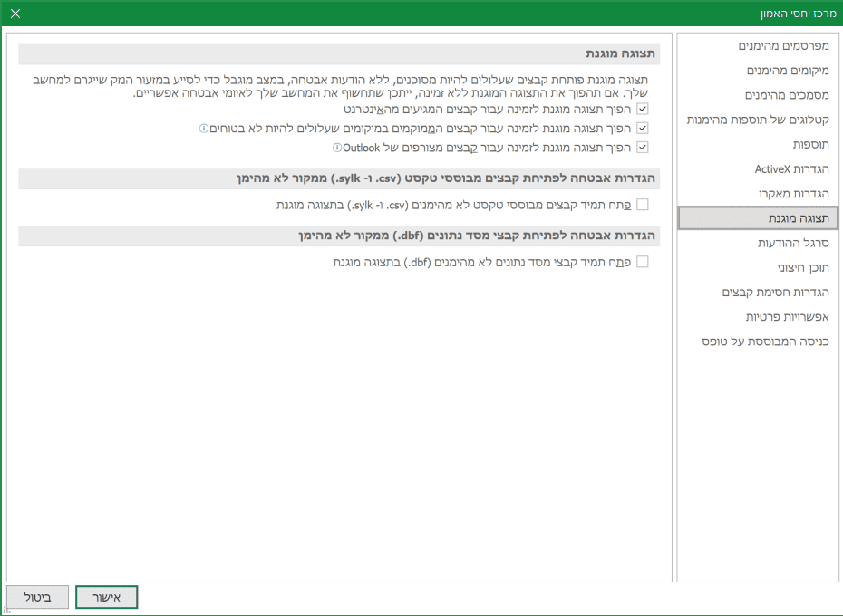Open הגדרות חסימת קבצים category
The image size is (843, 616).
point(758,293)
